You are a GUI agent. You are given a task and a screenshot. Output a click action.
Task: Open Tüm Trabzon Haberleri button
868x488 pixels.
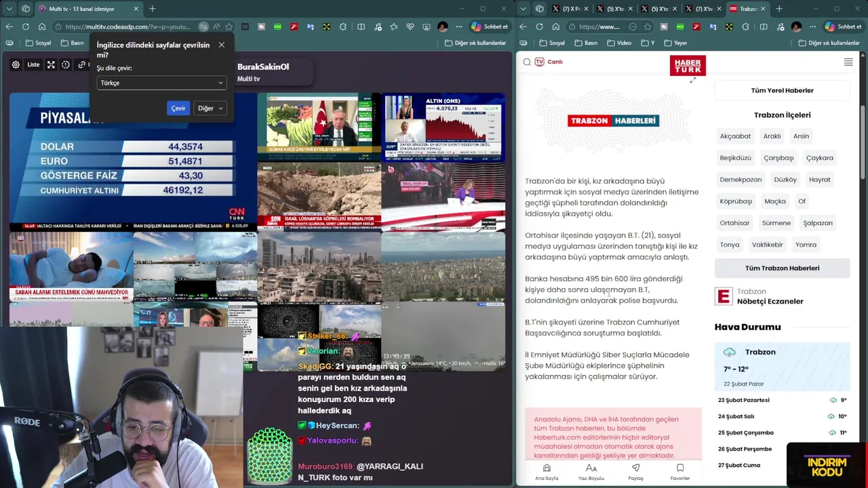tap(782, 268)
